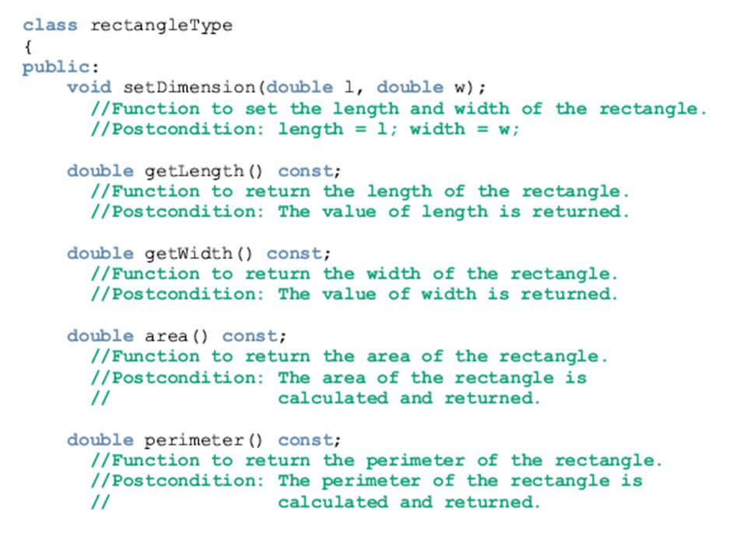747x560 pixels.
Task: Click the setDimension function name
Action: pyautogui.click(x=190, y=87)
